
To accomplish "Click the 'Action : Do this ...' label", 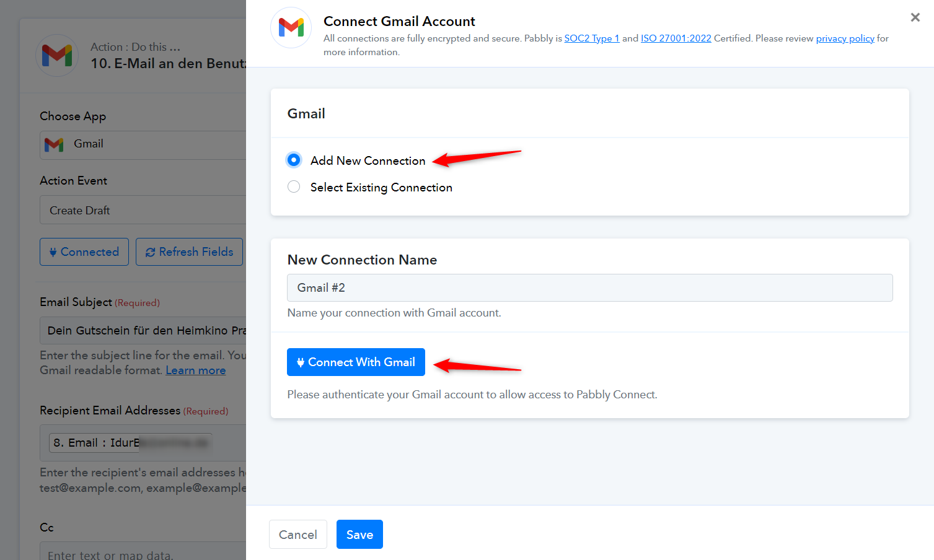I will pyautogui.click(x=136, y=47).
